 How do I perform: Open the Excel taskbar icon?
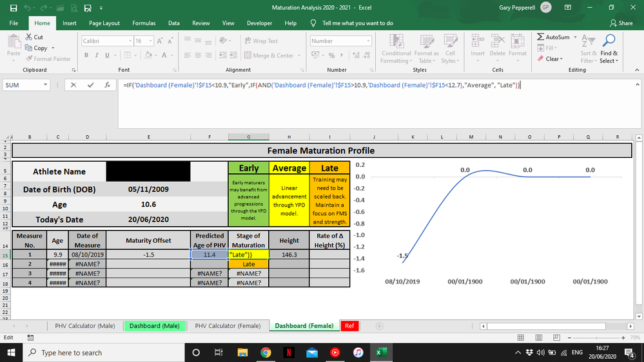[382, 352]
